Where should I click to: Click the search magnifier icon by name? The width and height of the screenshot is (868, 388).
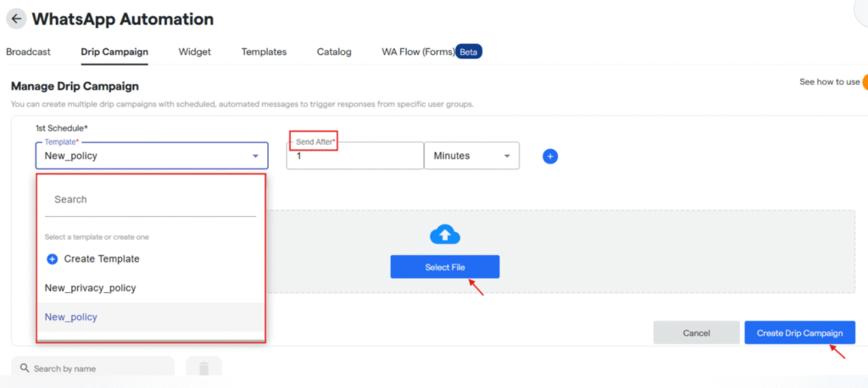tap(23, 369)
